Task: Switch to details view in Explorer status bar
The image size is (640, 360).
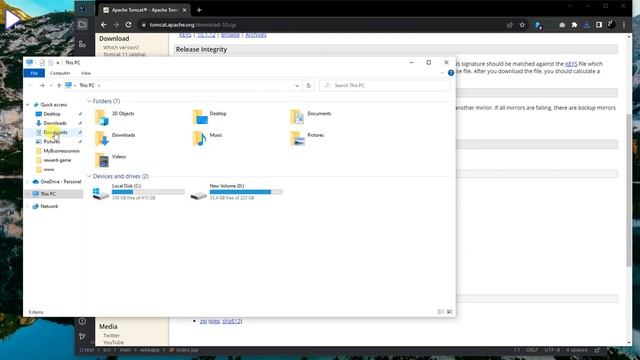Action: (441, 312)
